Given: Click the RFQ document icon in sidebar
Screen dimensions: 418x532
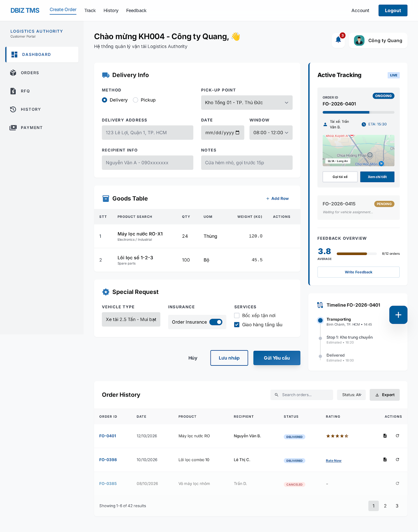Looking at the screenshot, I should (x=13, y=91).
